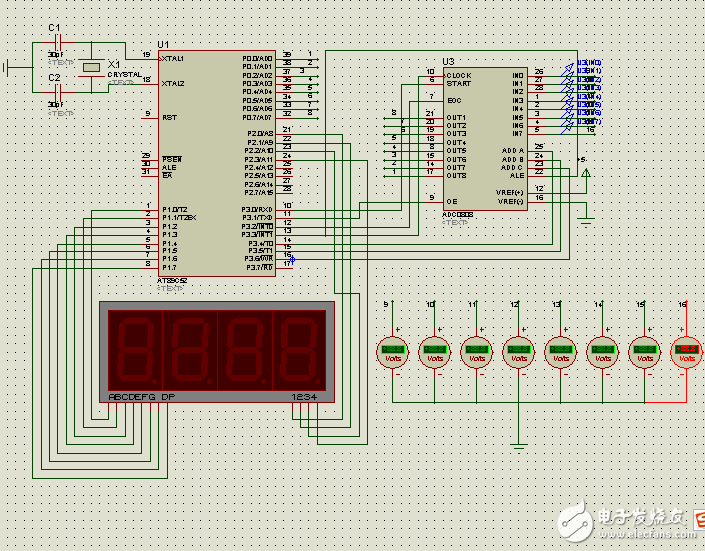705x551 pixels.
Task: Click the P3.0/RXD pin label
Action: pyautogui.click(x=257, y=210)
